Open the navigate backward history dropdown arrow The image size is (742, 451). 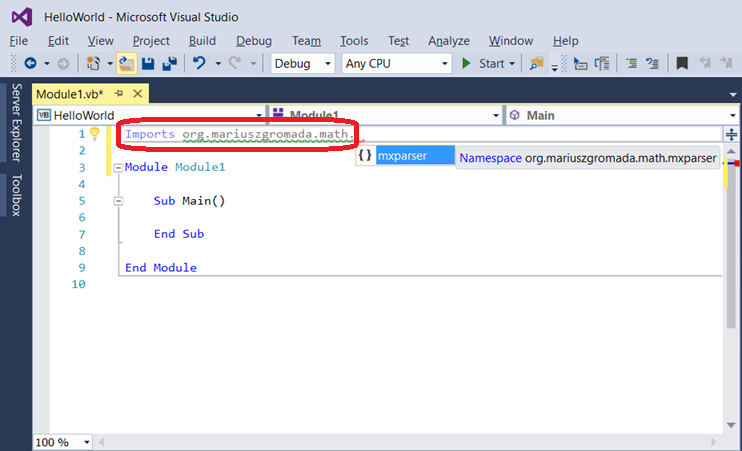[x=47, y=63]
